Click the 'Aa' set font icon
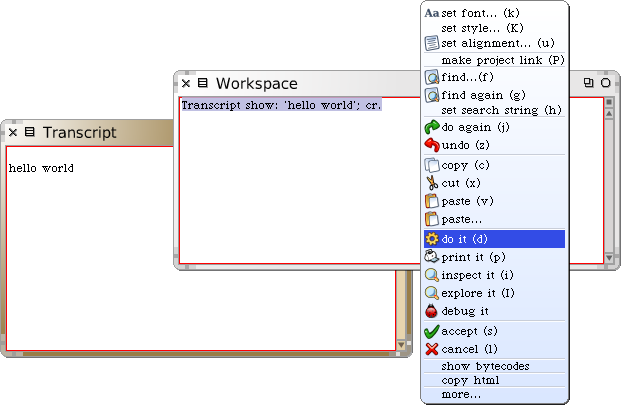The height and width of the screenshot is (405, 621). pyautogui.click(x=431, y=13)
